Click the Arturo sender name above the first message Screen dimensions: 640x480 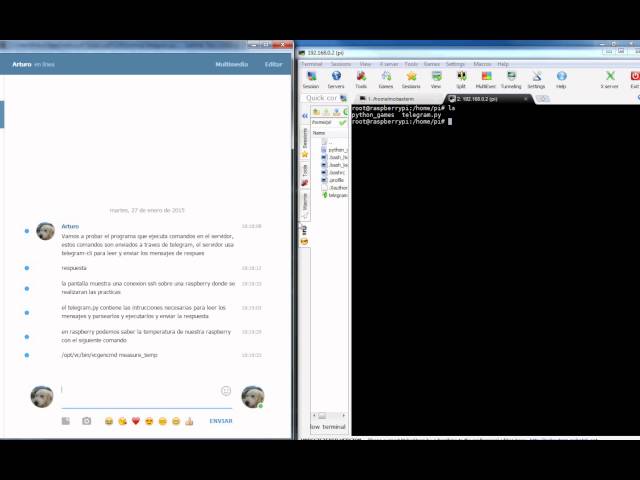[x=70, y=226]
